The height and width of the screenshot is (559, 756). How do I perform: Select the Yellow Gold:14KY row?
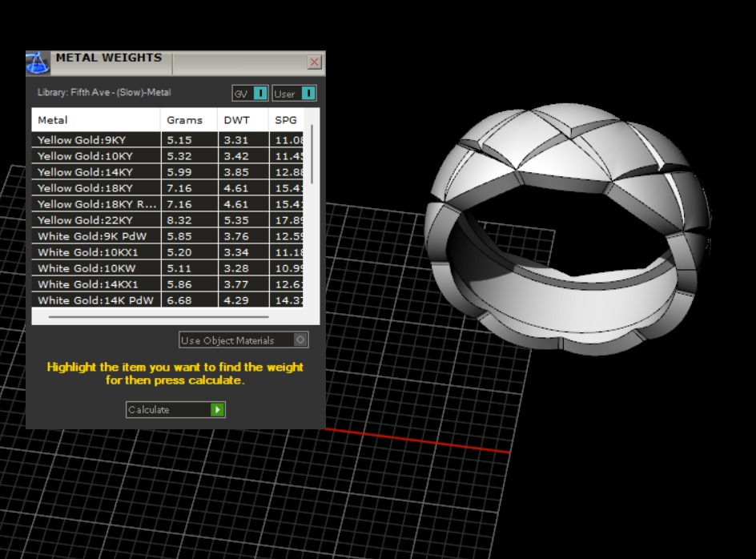[167, 171]
